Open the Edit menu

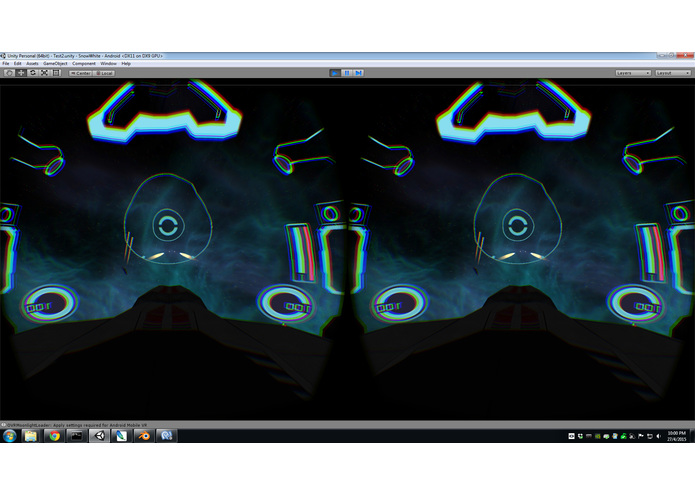click(18, 64)
